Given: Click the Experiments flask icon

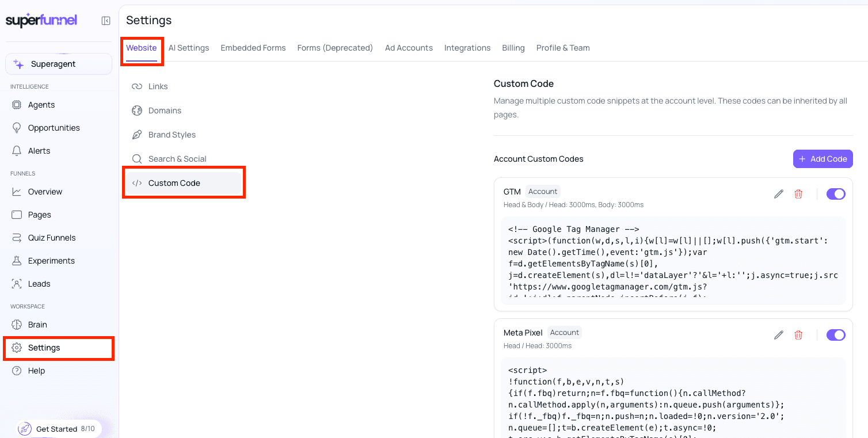Looking at the screenshot, I should 17,261.
